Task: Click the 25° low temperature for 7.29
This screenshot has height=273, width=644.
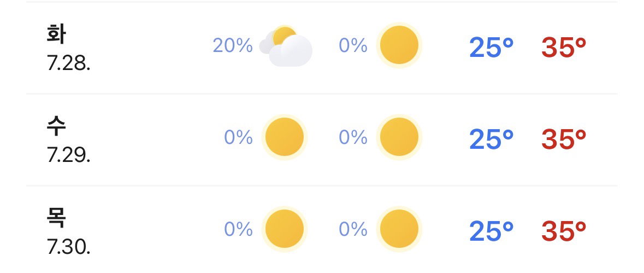Action: tap(491, 140)
